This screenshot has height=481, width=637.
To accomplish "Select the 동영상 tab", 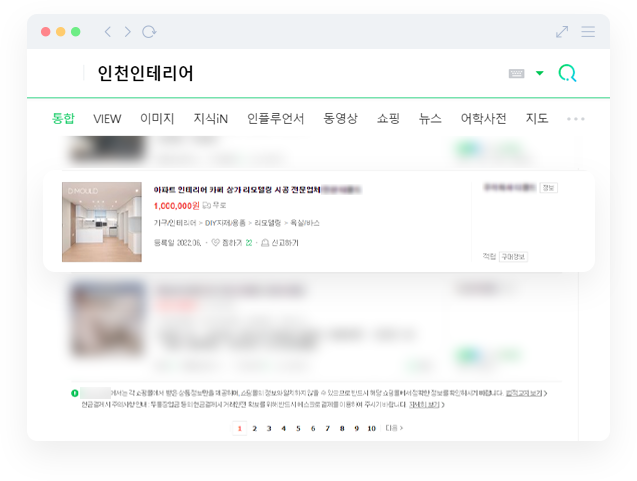I will [x=340, y=119].
